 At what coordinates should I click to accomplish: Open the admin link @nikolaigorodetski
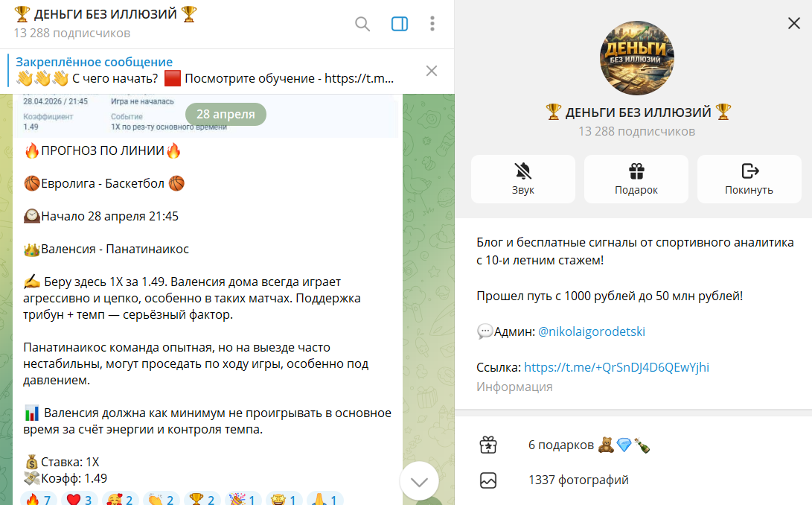(592, 332)
